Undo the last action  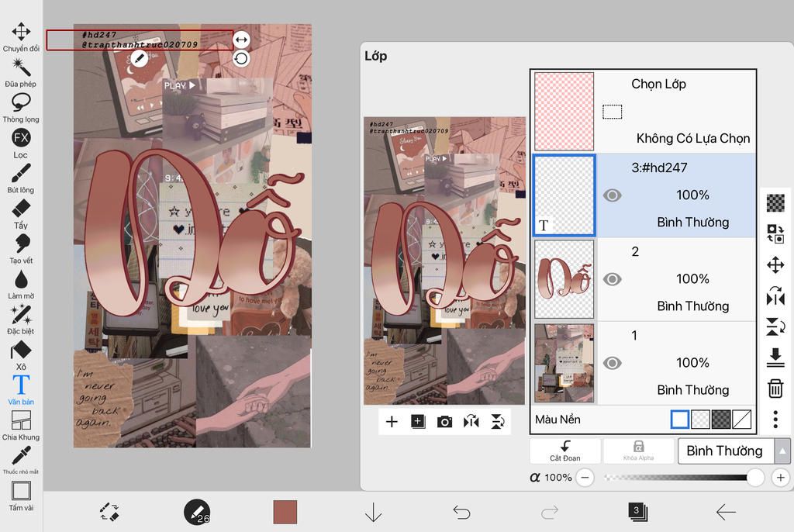[x=461, y=513]
